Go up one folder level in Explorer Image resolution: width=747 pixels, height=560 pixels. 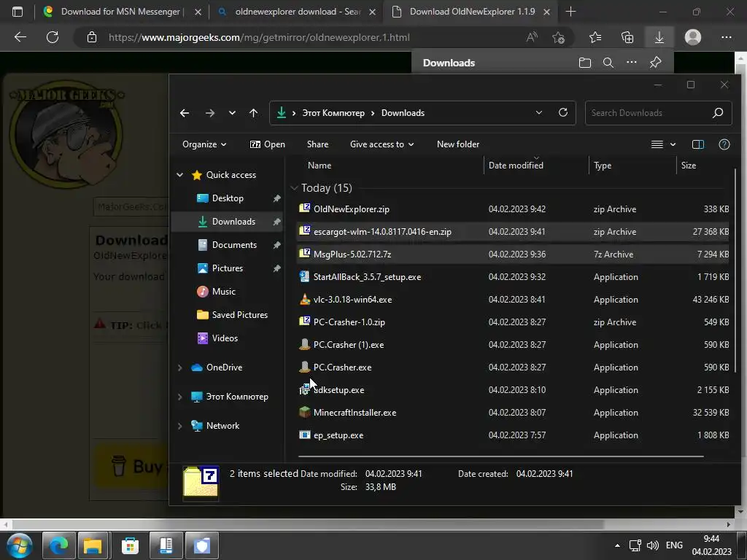pyautogui.click(x=253, y=113)
